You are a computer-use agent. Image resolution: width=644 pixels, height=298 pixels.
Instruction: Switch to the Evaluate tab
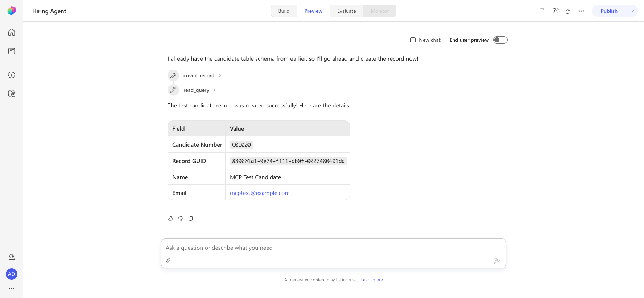346,11
